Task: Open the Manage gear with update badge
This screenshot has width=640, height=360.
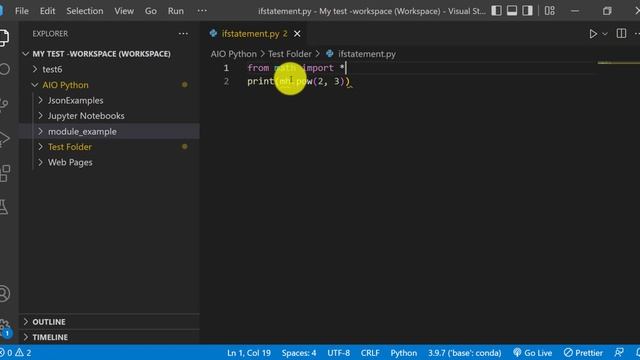Action: pos(5,328)
